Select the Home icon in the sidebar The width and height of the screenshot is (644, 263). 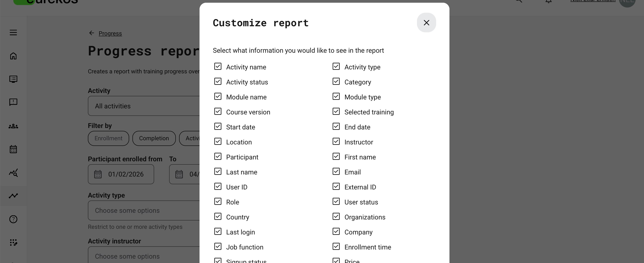click(13, 56)
